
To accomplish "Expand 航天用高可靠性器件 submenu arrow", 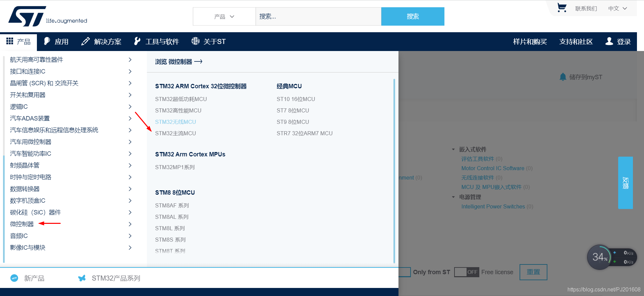I will click(130, 59).
